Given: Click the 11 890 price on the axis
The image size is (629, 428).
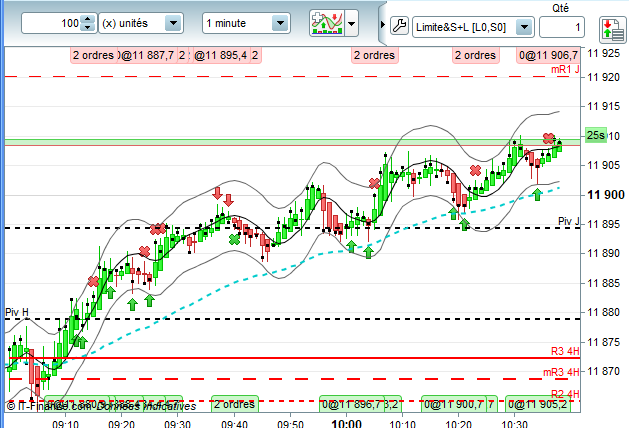Looking at the screenshot, I should [604, 254].
